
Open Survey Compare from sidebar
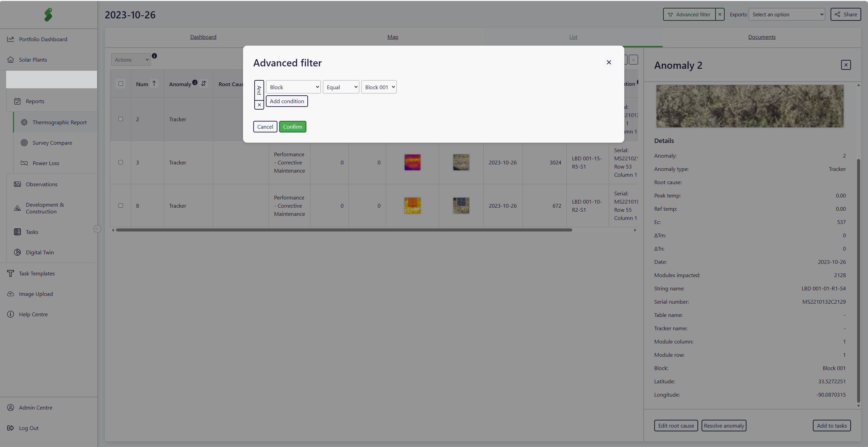[x=52, y=143]
